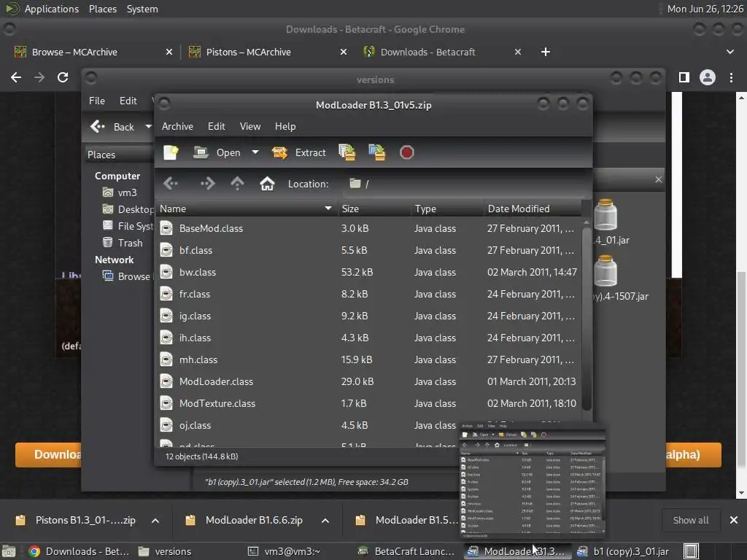Open the Back history dropdown in versions window
Screen dimensions: 747x560
[148, 127]
